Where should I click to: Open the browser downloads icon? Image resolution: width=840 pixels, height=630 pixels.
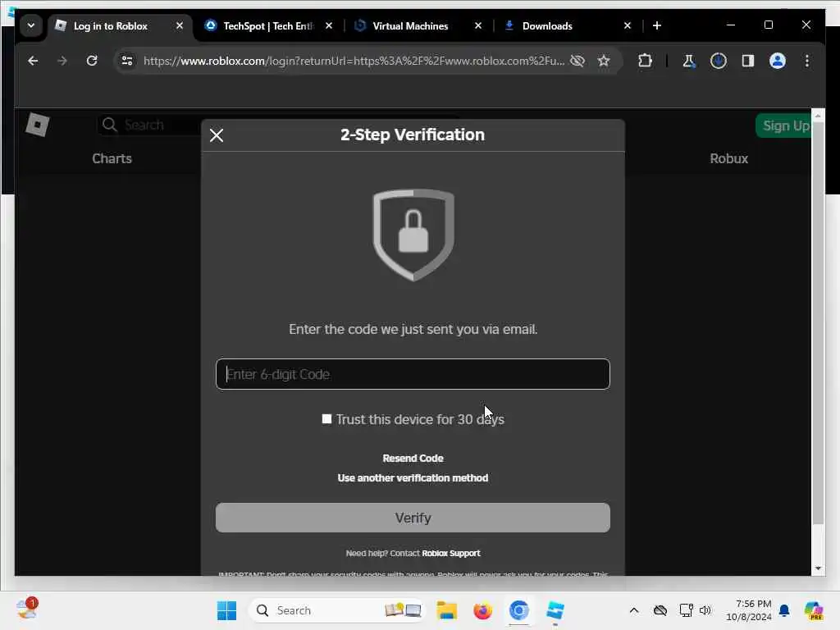tap(719, 61)
